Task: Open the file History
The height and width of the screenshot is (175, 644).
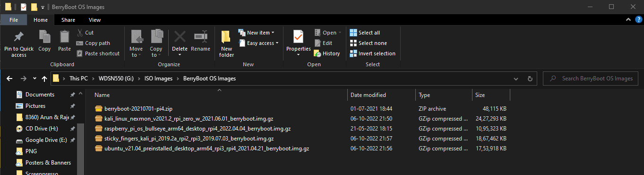Action: pos(327,53)
